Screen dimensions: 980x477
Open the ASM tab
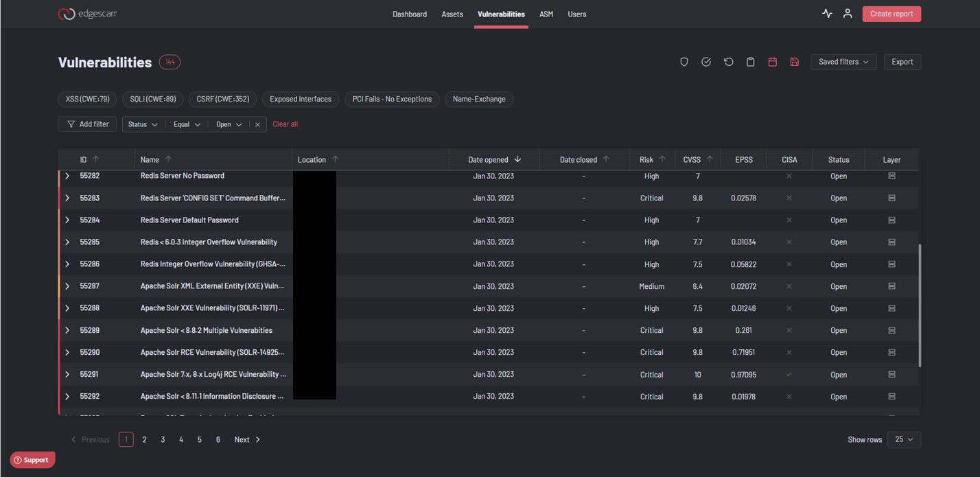(546, 14)
